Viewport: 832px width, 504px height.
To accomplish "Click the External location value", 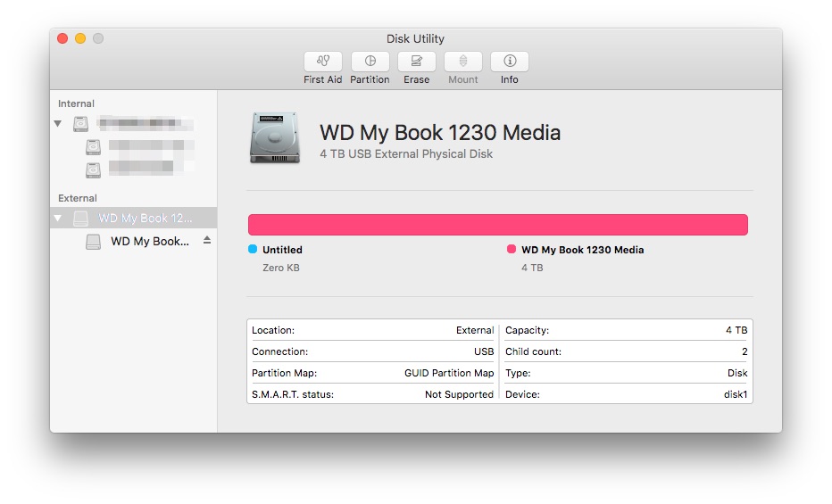I will click(x=475, y=330).
